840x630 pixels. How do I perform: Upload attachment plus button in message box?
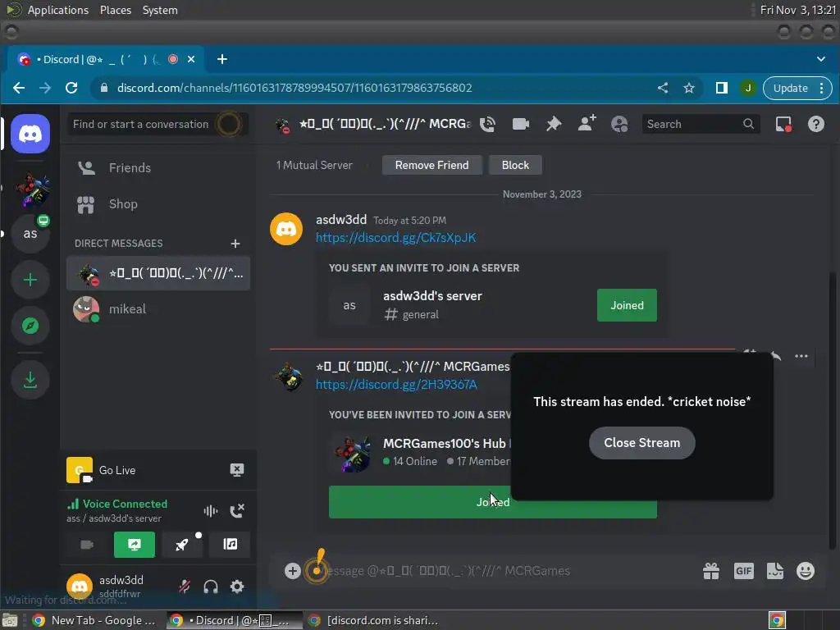click(x=293, y=571)
